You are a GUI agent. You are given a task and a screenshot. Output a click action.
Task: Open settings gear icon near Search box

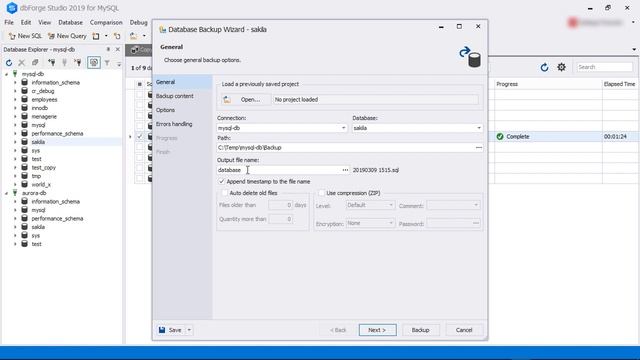pos(562,67)
